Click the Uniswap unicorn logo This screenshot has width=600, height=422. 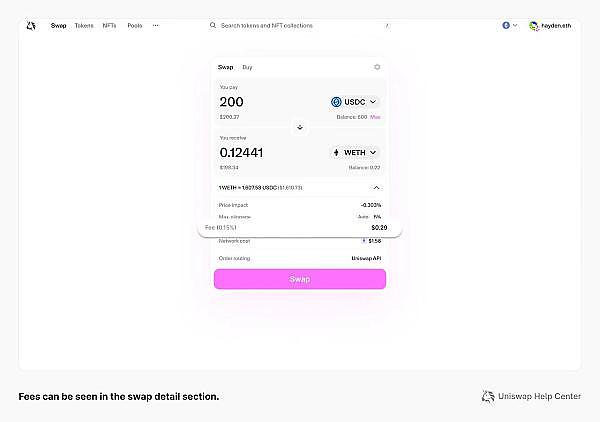(x=31, y=25)
